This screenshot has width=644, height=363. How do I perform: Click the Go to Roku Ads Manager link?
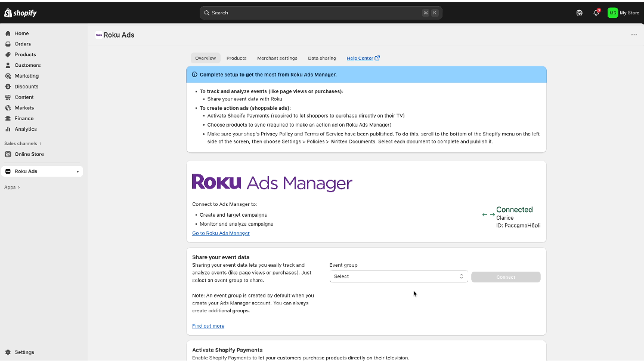221,233
